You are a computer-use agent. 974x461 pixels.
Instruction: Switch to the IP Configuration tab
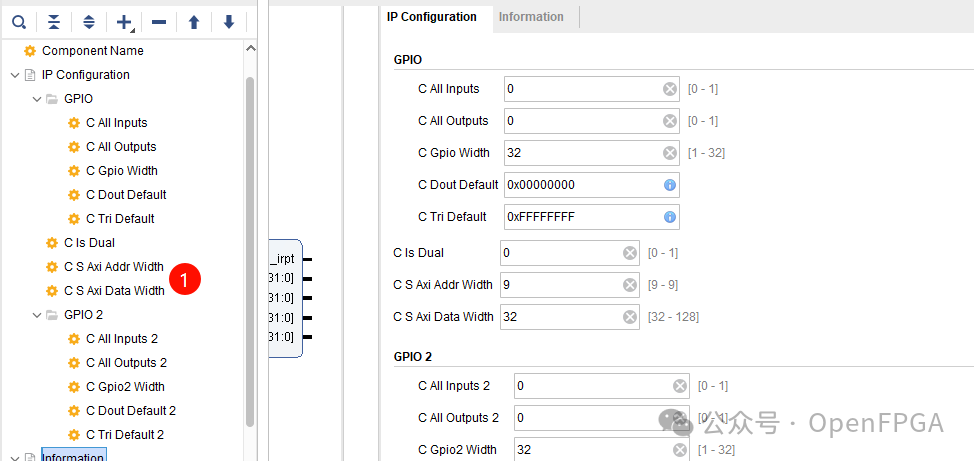(x=432, y=17)
